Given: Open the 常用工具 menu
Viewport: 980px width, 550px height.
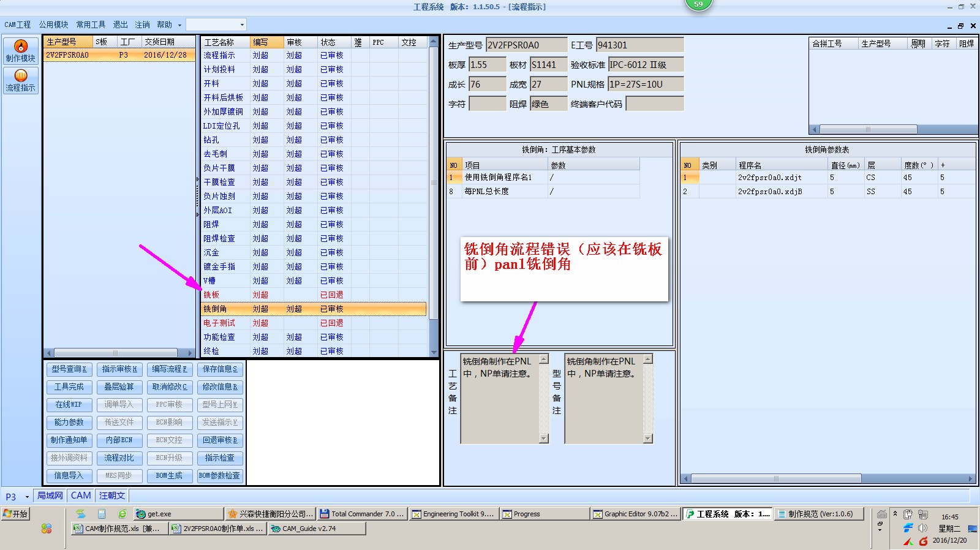Looking at the screenshot, I should pyautogui.click(x=91, y=24).
